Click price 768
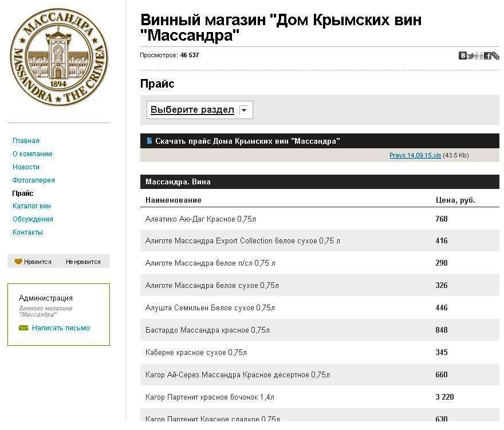The width and height of the screenshot is (504, 430). [x=442, y=219]
